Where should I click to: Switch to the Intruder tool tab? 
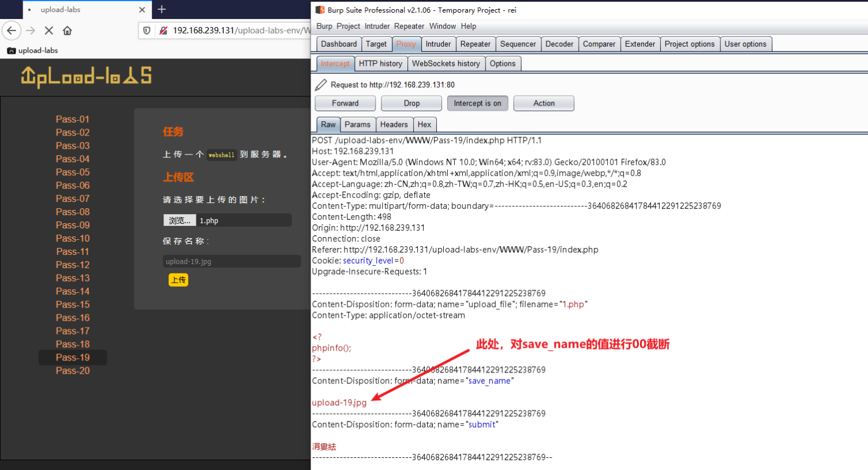pyautogui.click(x=438, y=44)
